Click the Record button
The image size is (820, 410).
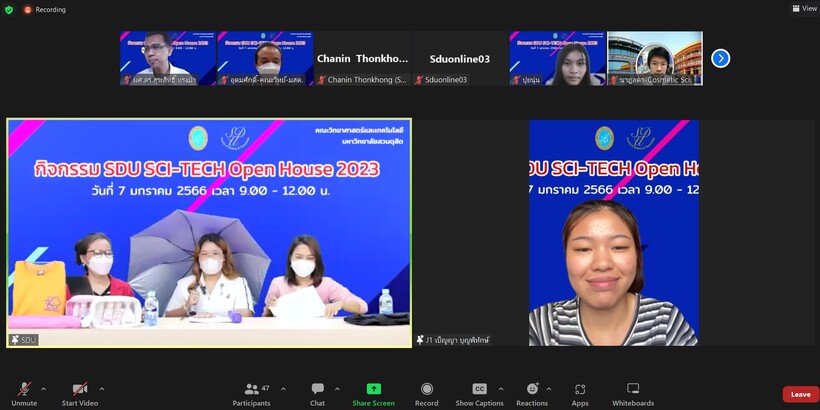click(x=427, y=394)
